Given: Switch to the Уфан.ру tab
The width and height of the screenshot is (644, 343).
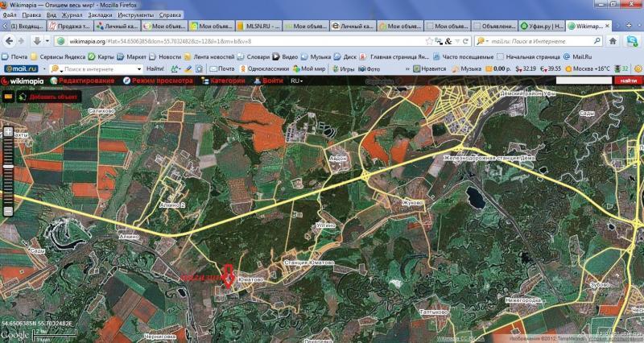Looking at the screenshot, I should click(x=542, y=26).
